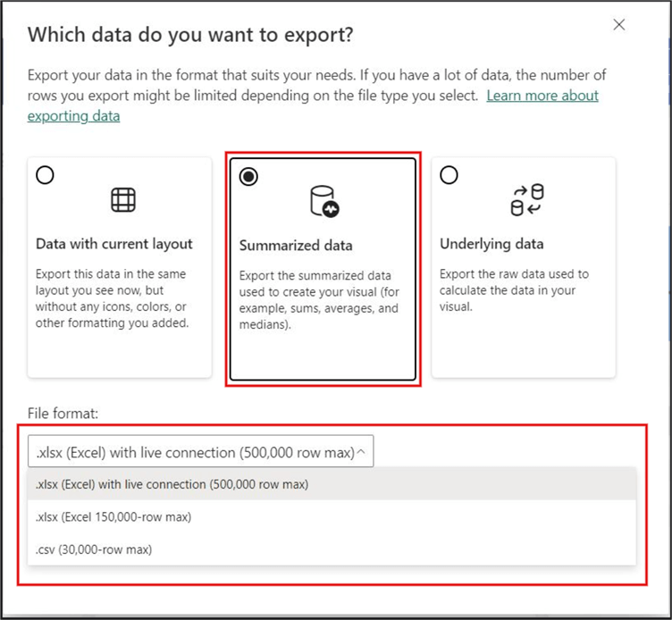Click the Summarized data card title
Image resolution: width=672 pixels, height=620 pixels.
coord(296,245)
